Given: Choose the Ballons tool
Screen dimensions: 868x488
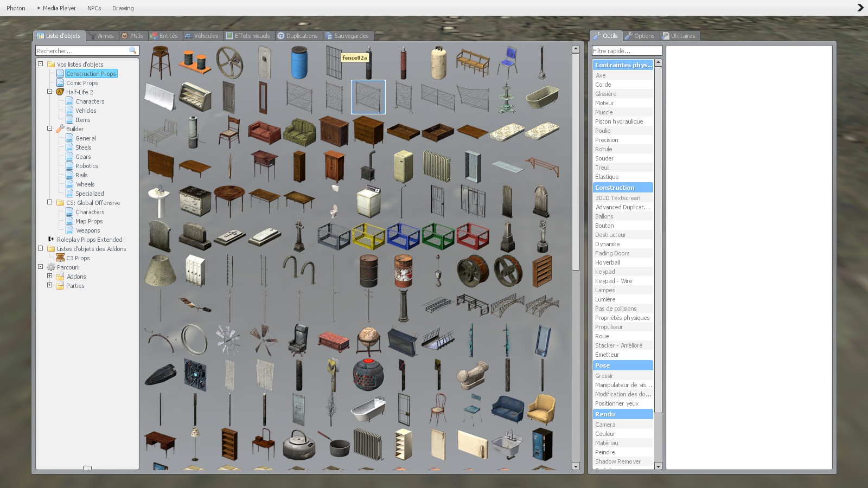Looking at the screenshot, I should point(623,216).
